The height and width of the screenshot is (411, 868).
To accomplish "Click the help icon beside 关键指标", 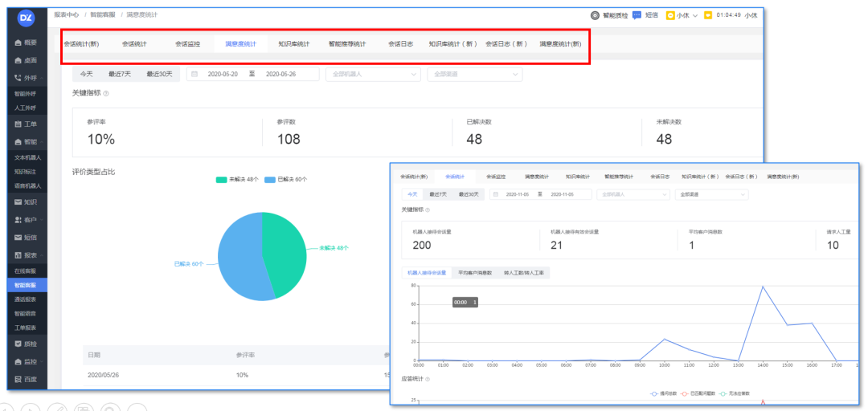I will (x=106, y=94).
